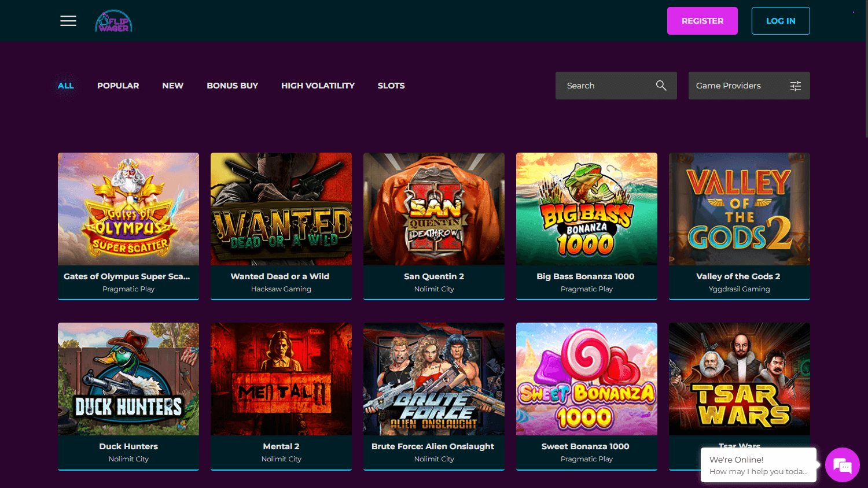Open Big Bass Bonanza 1000 thumbnail
Viewport: 868px width, 488px height.
(x=587, y=209)
